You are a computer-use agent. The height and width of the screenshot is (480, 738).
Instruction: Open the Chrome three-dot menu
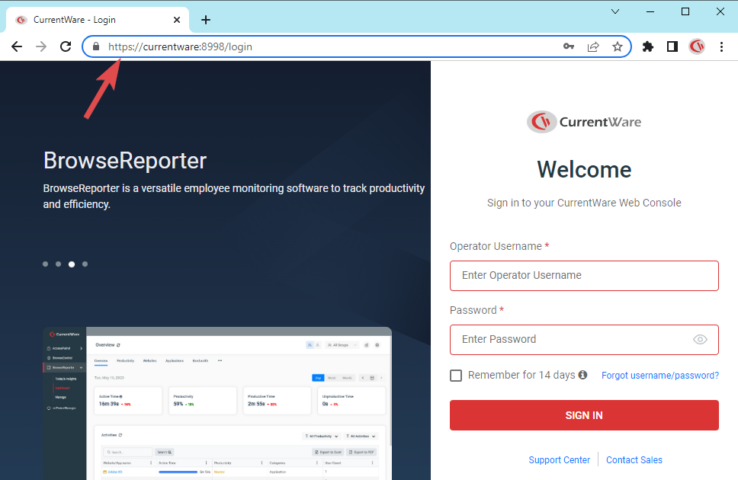click(x=722, y=47)
